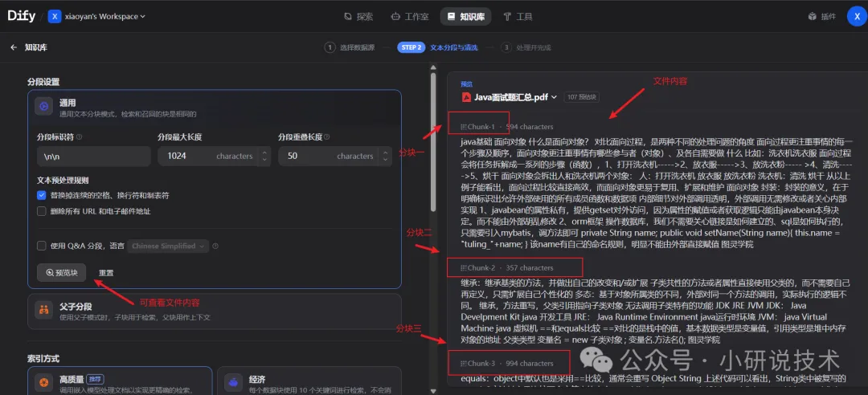Click the 107 预估块 badge

point(581,97)
